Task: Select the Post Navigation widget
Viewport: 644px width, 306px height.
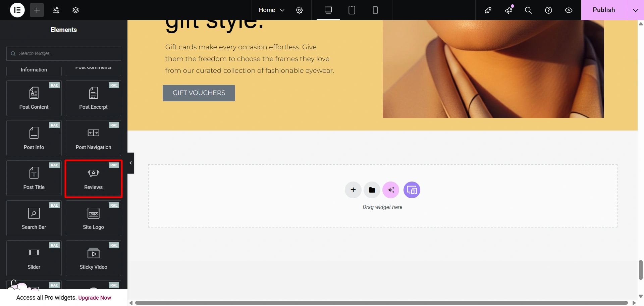Action: pyautogui.click(x=93, y=138)
